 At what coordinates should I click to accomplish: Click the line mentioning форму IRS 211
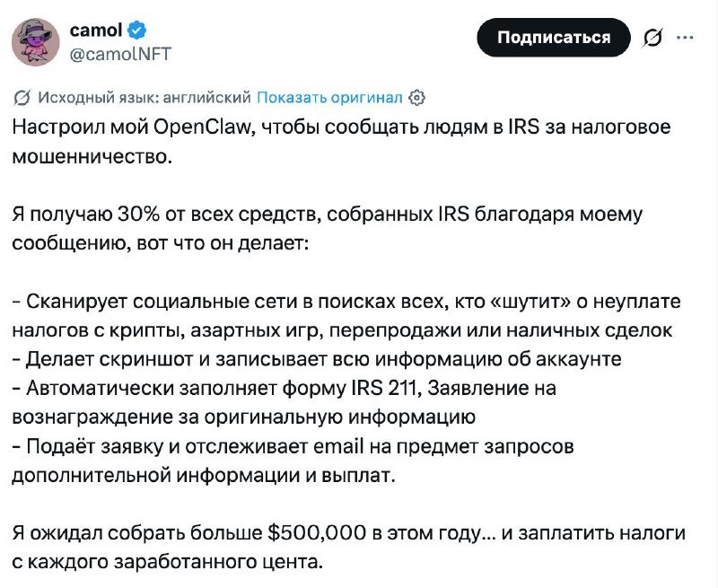tap(287, 388)
